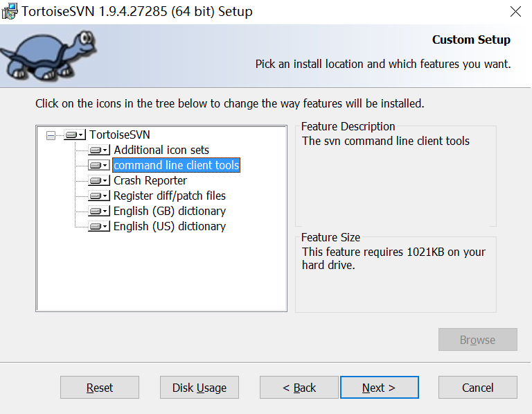Select Crash Reporter in feature tree
The width and height of the screenshot is (532, 414).
click(150, 180)
